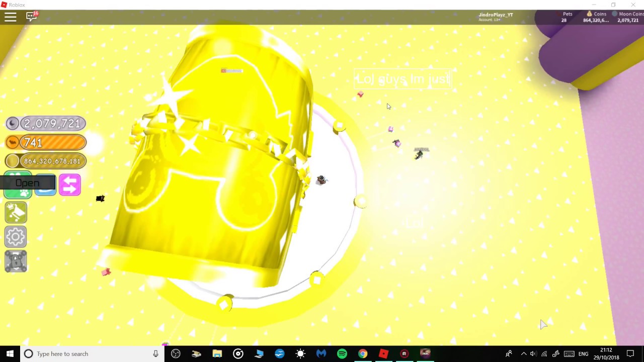Screen dimensions: 644x362
Task: Open Google Chrome from the taskbar
Action: (x=362, y=353)
